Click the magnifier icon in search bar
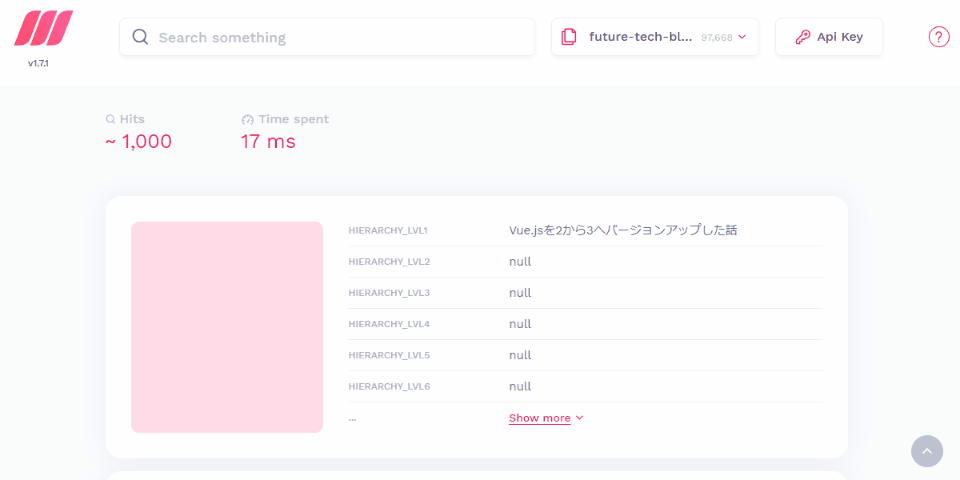This screenshot has height=480, width=960. [x=140, y=37]
